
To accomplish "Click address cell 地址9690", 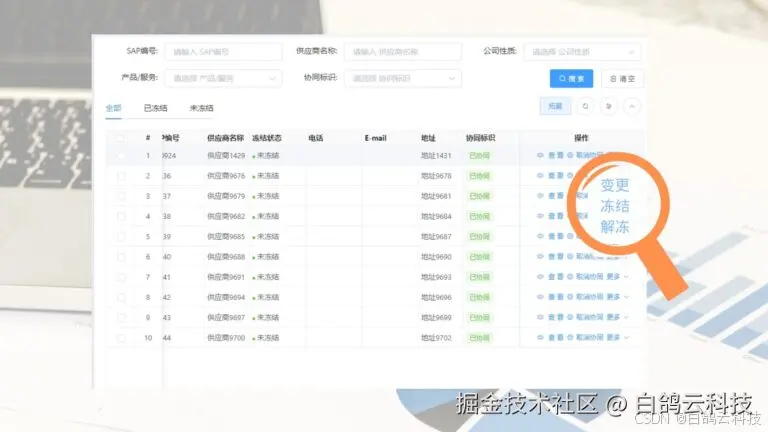I will pyautogui.click(x=436, y=257).
